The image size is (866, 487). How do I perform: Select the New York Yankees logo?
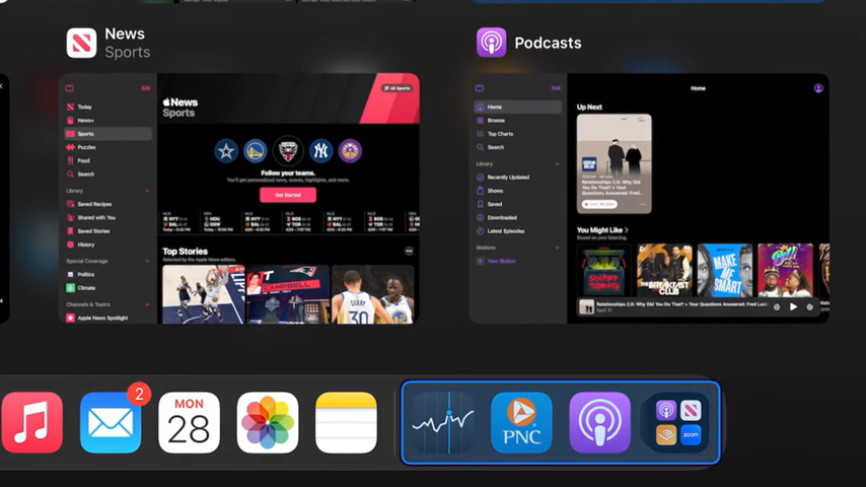(x=320, y=151)
